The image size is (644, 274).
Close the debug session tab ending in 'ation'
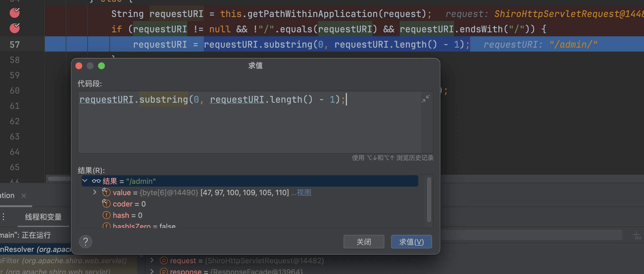tap(24, 196)
